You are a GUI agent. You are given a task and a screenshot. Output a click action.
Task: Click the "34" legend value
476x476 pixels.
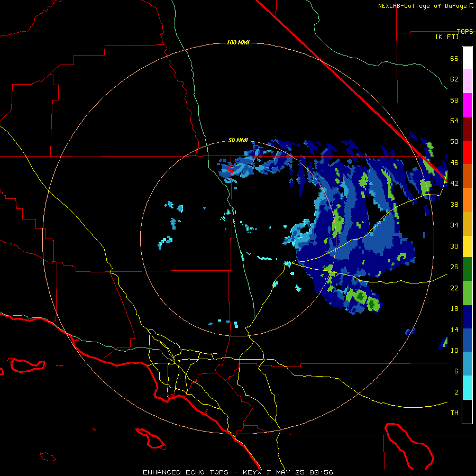[454, 225]
